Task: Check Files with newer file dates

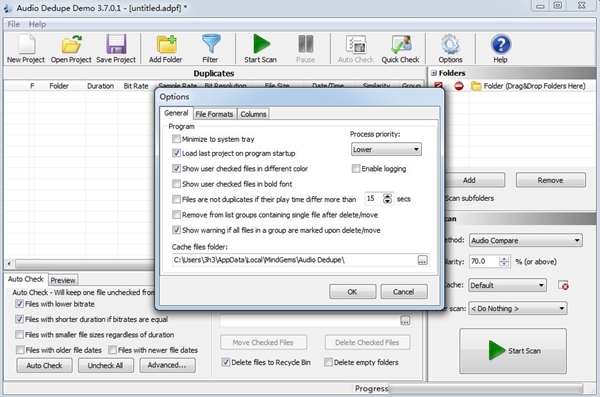Action: 112,350
